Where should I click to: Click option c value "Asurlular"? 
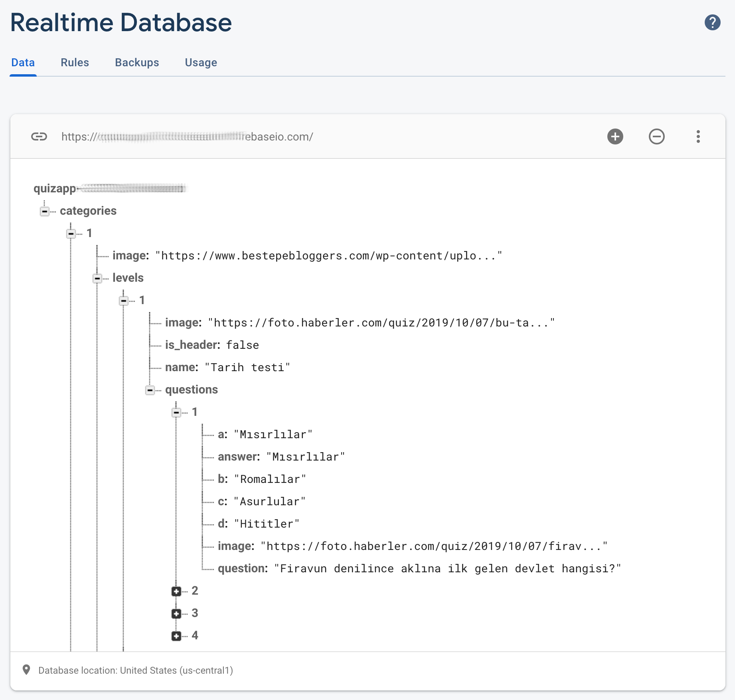pyautogui.click(x=270, y=501)
